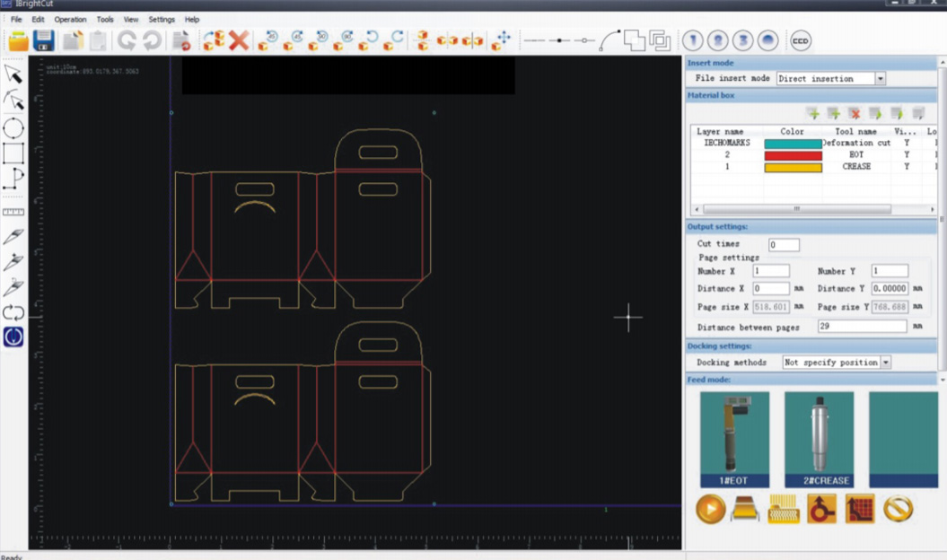Click the yellow stop prohibition icon
947x560 pixels.
898,510
